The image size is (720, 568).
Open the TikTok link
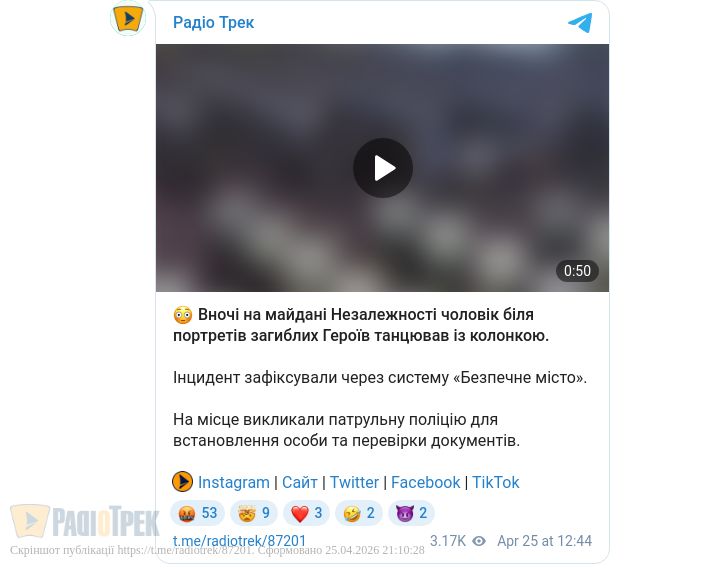pos(495,482)
